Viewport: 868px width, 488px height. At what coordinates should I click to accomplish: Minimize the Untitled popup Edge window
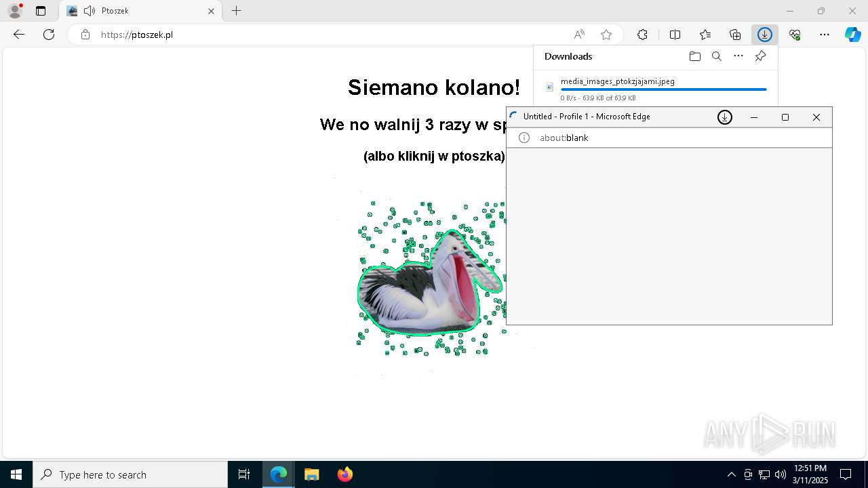pyautogui.click(x=754, y=117)
